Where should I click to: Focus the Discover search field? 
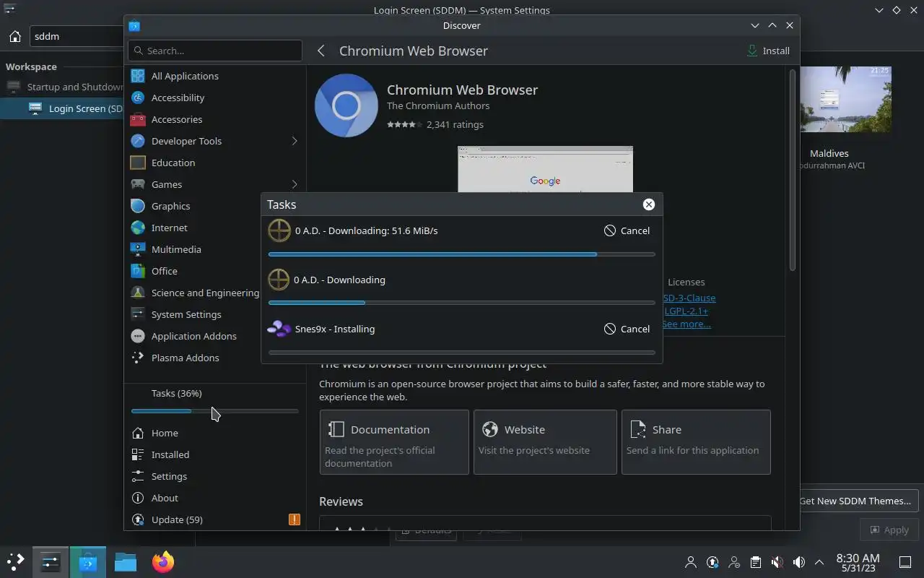pos(215,51)
